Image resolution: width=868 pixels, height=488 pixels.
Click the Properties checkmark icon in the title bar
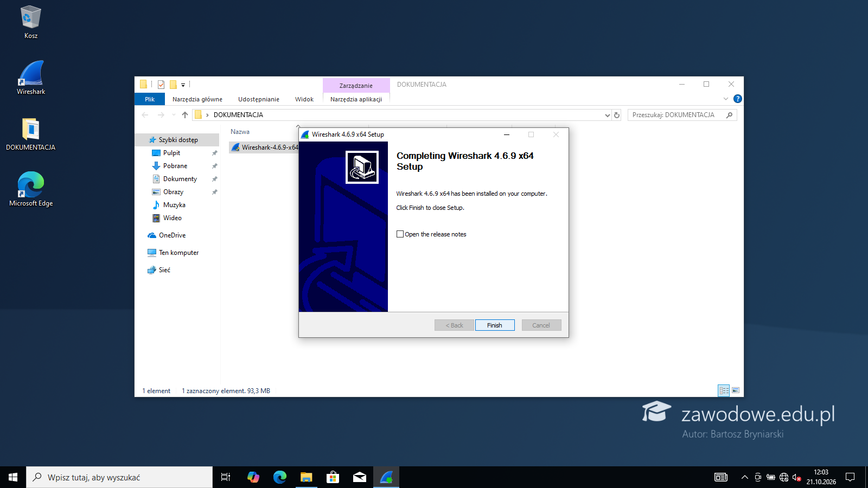click(161, 85)
